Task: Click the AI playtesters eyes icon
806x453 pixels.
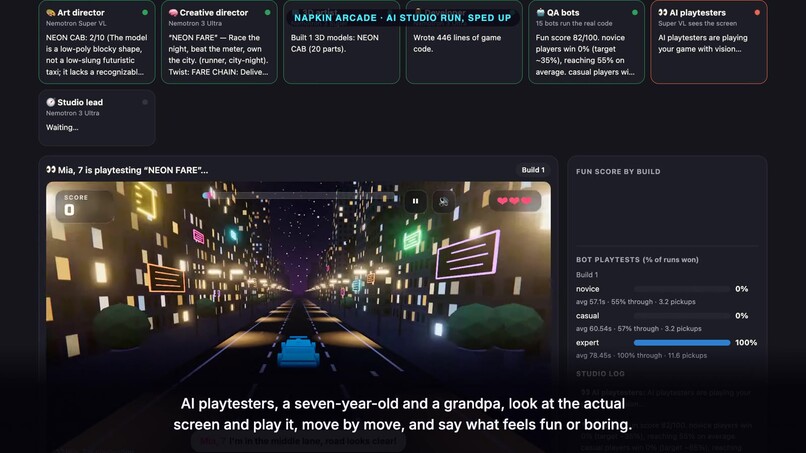Action: coord(663,12)
